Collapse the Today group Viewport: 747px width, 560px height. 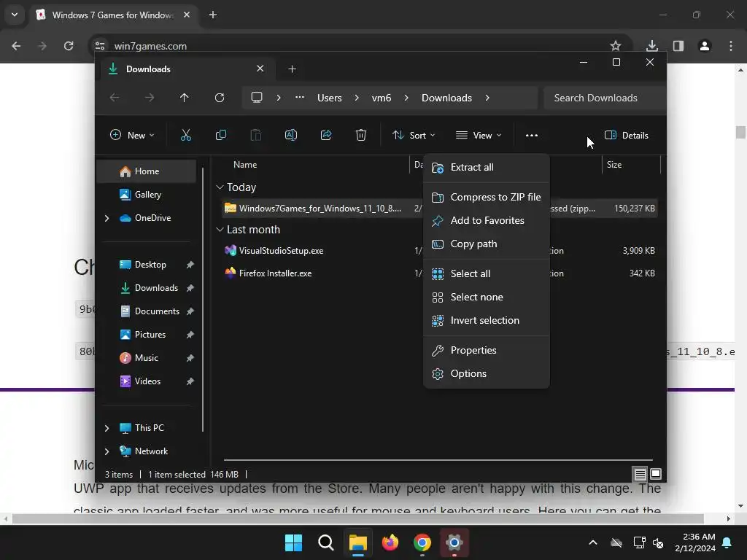pos(220,187)
